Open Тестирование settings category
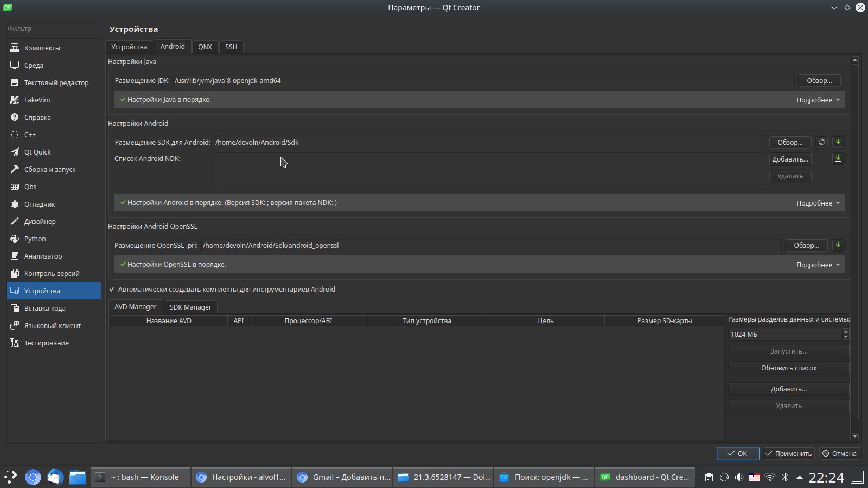This screenshot has height=488, width=868. click(x=54, y=343)
